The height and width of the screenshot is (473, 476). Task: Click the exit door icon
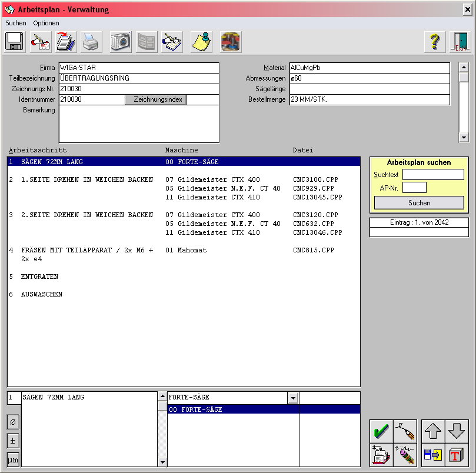(460, 42)
